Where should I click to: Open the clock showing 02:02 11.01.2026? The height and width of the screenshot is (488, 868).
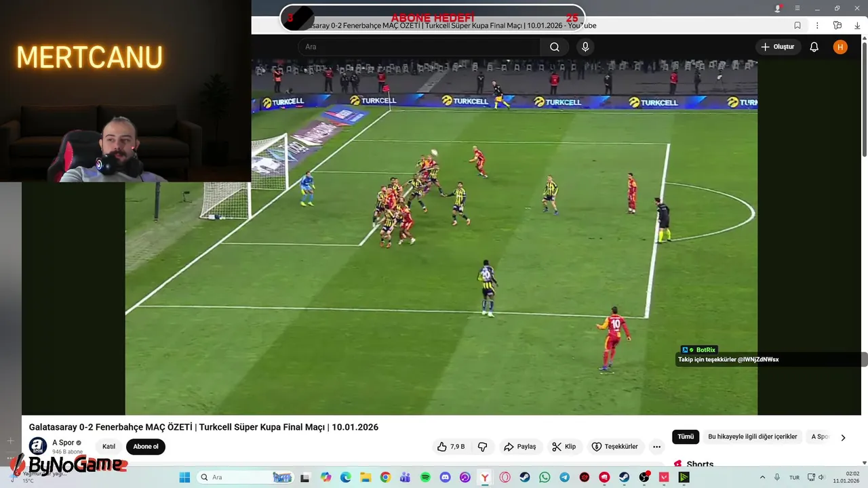pos(846,477)
